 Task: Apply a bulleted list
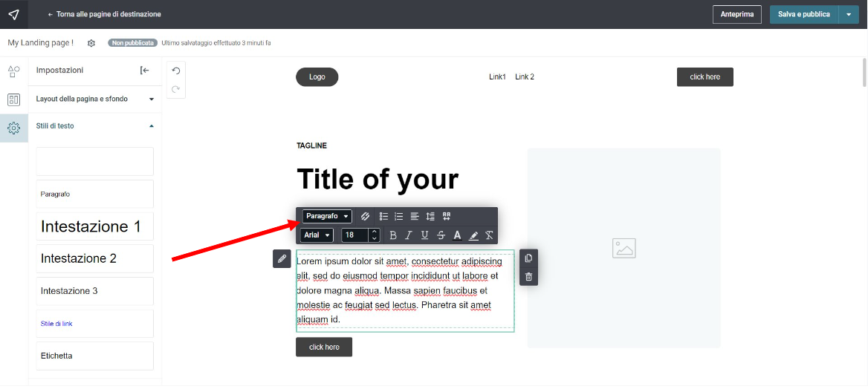(x=383, y=216)
